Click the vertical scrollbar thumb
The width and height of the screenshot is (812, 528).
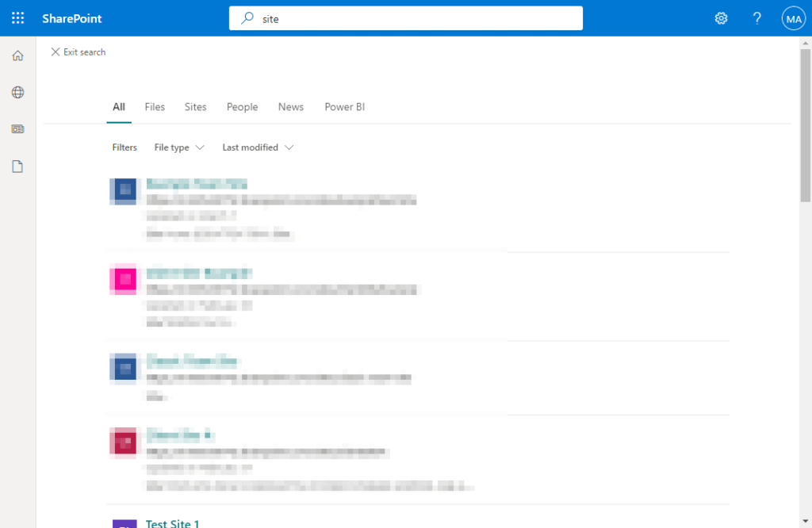pos(806,126)
